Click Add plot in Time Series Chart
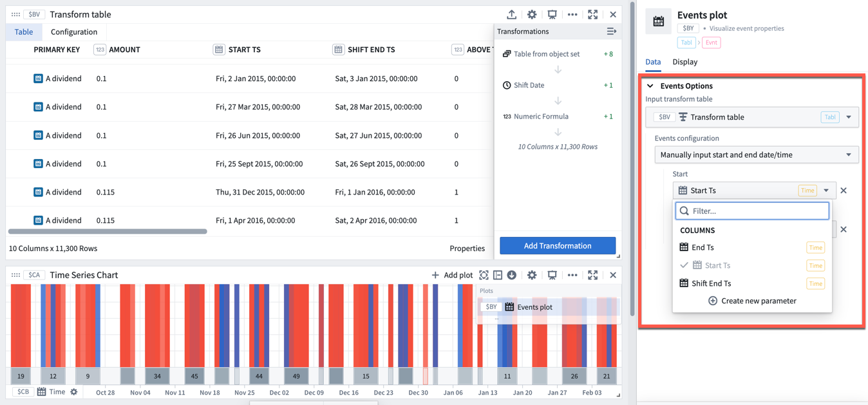 [x=452, y=275]
